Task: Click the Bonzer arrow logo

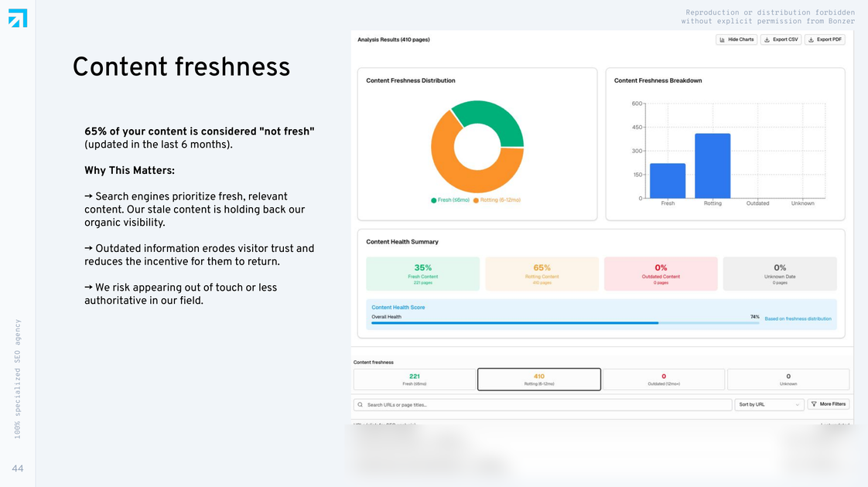Action: point(18,18)
